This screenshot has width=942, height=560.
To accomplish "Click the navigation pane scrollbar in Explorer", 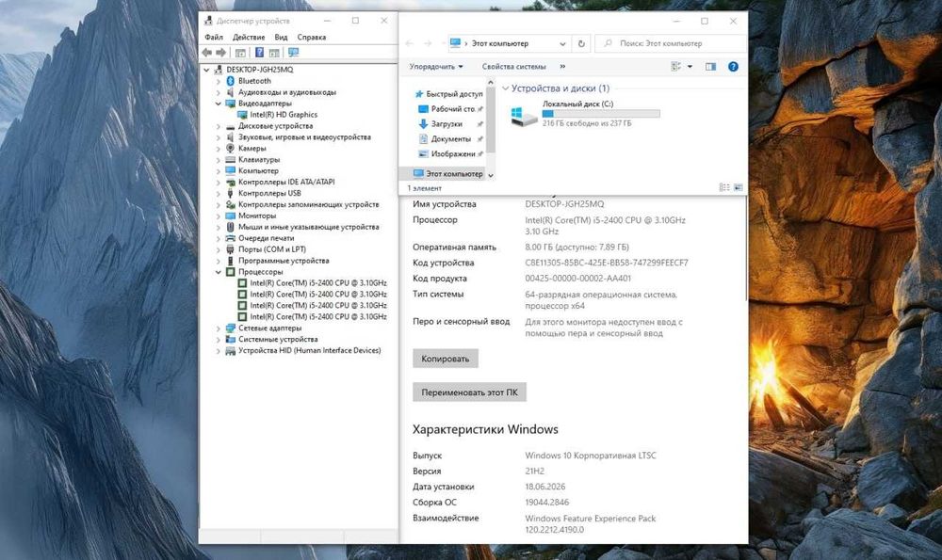I will pos(490,120).
